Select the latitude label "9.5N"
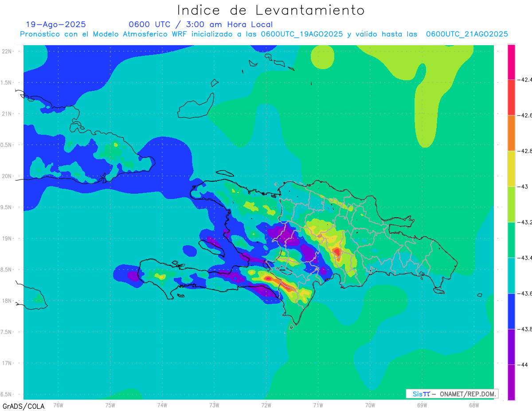 click(7, 207)
